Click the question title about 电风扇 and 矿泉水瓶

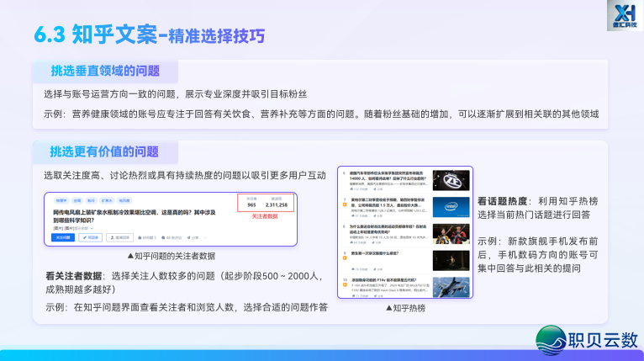coord(135,216)
